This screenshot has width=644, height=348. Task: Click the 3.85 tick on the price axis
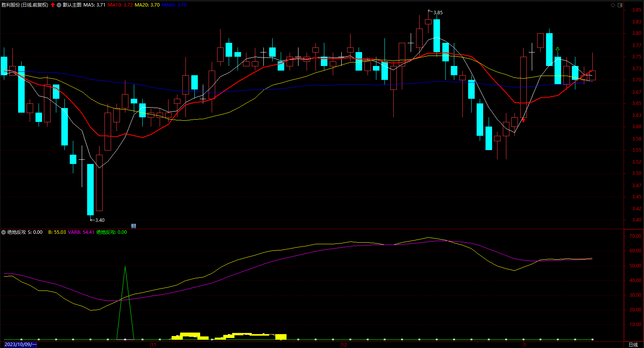[637, 10]
